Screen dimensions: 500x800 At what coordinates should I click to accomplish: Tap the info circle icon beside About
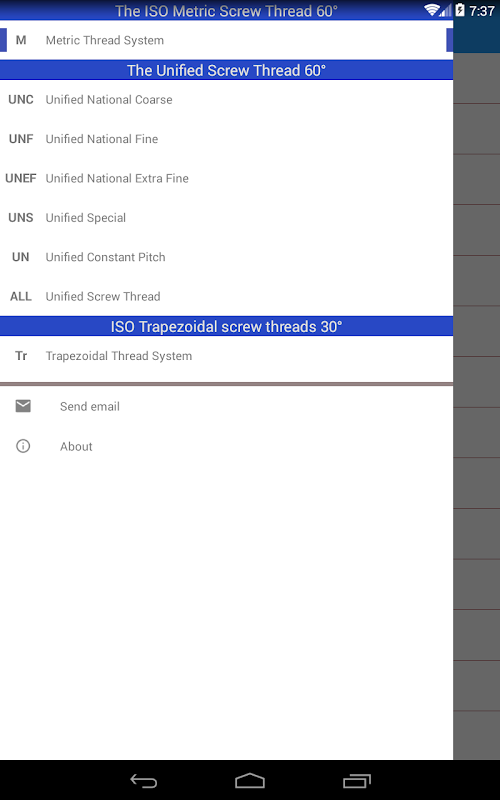(23, 446)
